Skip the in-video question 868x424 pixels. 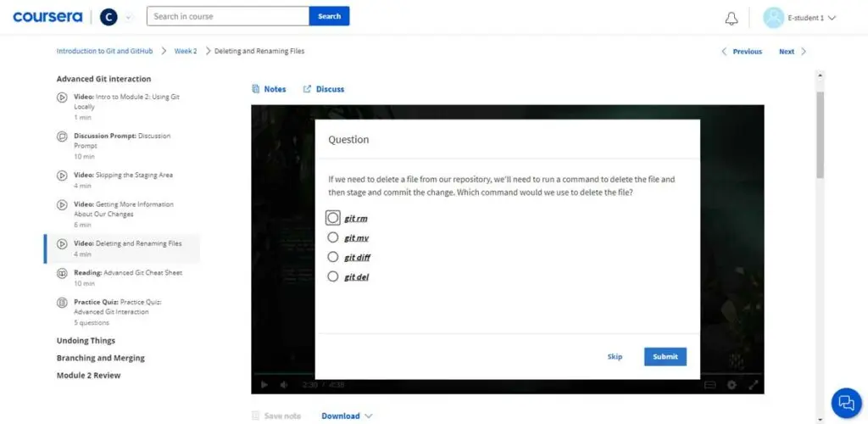(x=615, y=356)
